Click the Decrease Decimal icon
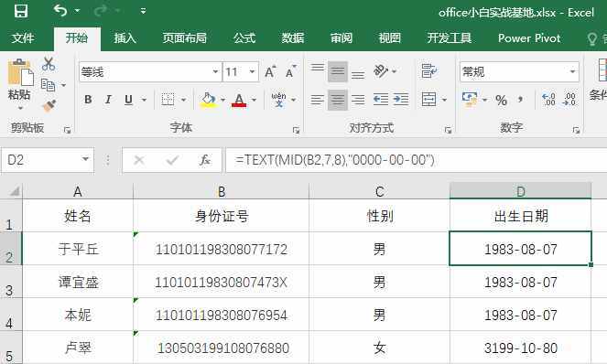The width and height of the screenshot is (607, 364). 569,100
